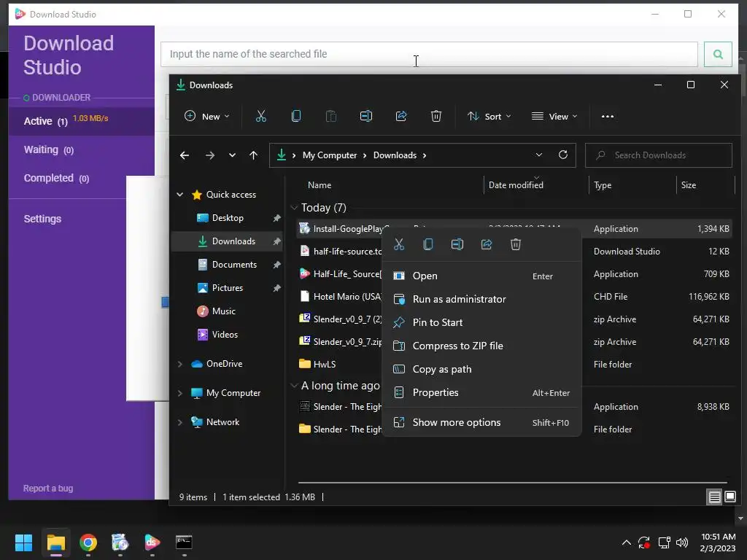
Task: Expand My Computer tree node
Action: 180,393
